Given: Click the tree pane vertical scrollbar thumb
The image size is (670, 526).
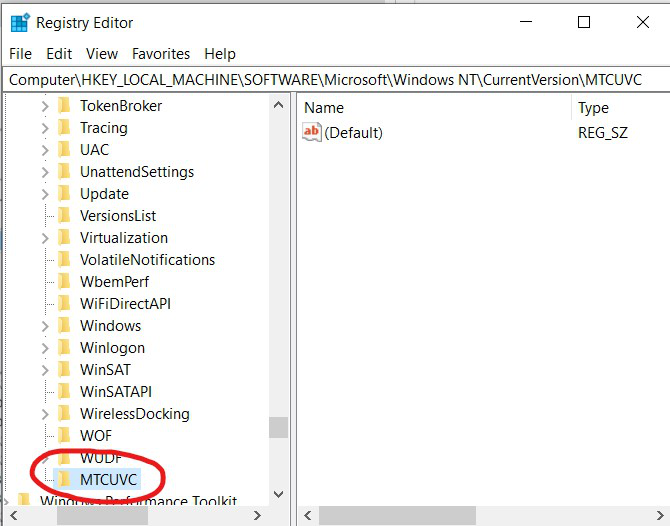Looking at the screenshot, I should click(278, 427).
